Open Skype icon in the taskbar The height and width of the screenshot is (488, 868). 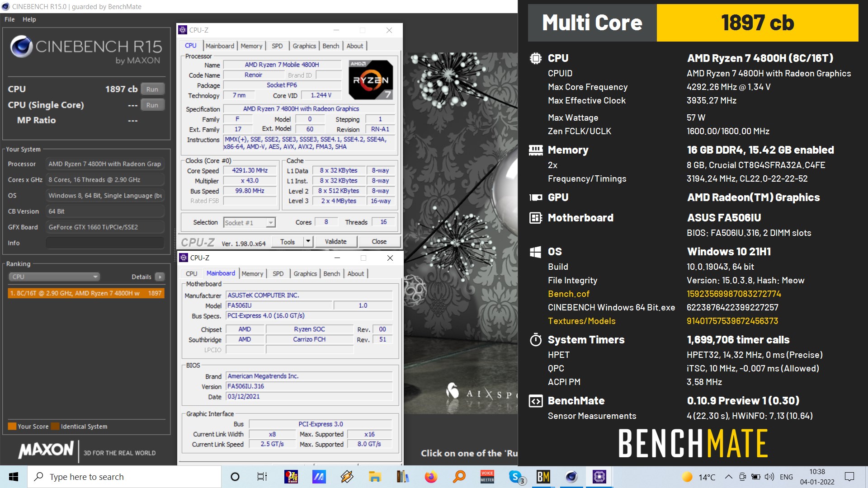[516, 477]
